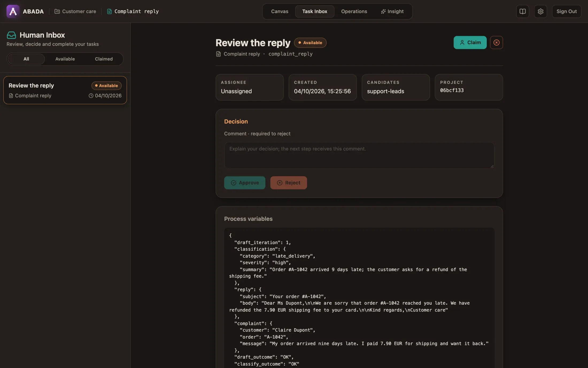Click the Unassigned assignee value
The width and height of the screenshot is (588, 368).
click(x=236, y=91)
